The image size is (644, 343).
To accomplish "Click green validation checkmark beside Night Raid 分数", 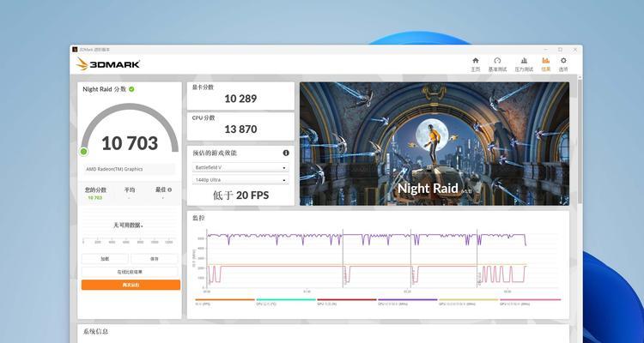I will pyautogui.click(x=131, y=89).
